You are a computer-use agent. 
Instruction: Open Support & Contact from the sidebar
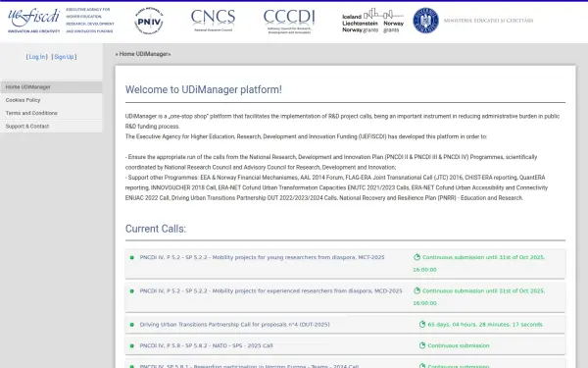click(x=51, y=127)
